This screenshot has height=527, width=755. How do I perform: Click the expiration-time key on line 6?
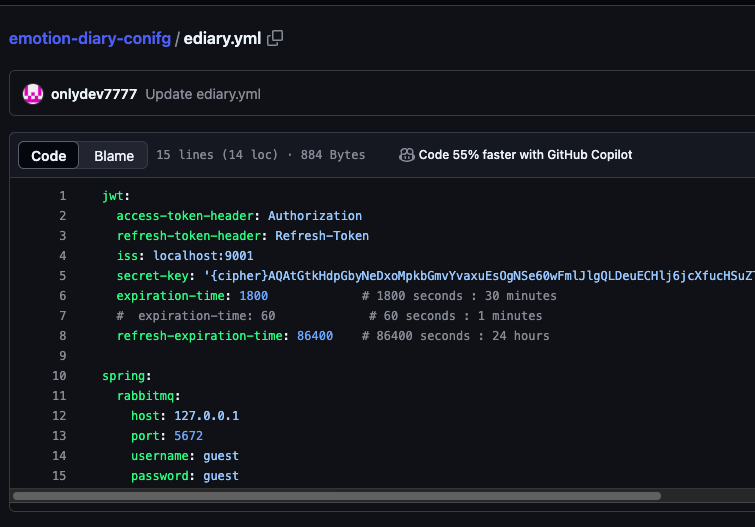[x=170, y=296]
